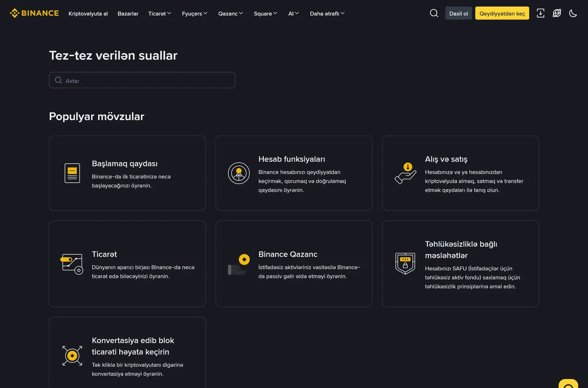Click the Başlamaq qaydası document icon
This screenshot has height=388, width=588.
click(72, 173)
